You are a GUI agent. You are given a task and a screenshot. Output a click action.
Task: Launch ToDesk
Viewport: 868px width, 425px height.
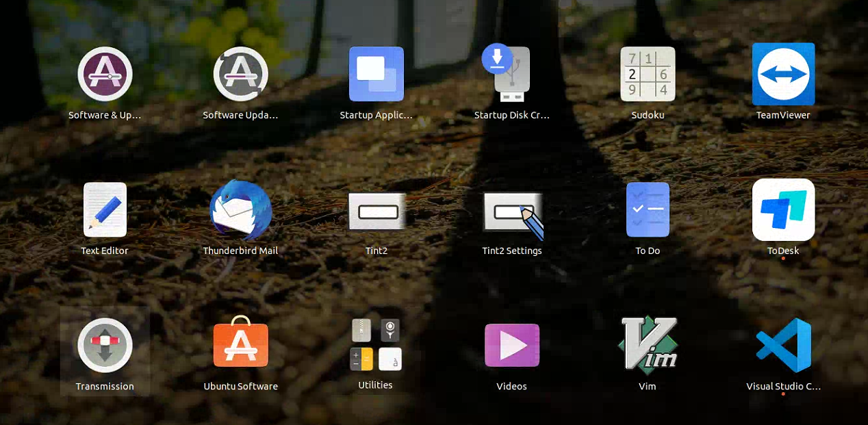tap(783, 209)
